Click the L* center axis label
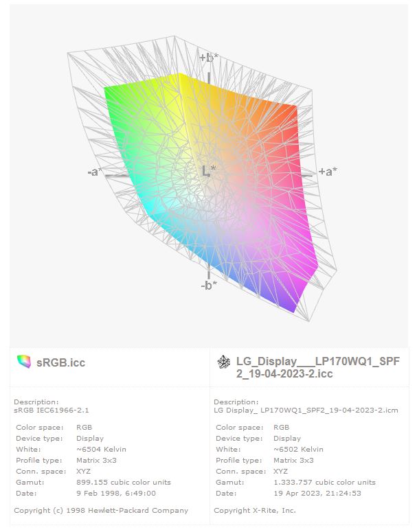This screenshot has height=532, width=417. pos(209,170)
